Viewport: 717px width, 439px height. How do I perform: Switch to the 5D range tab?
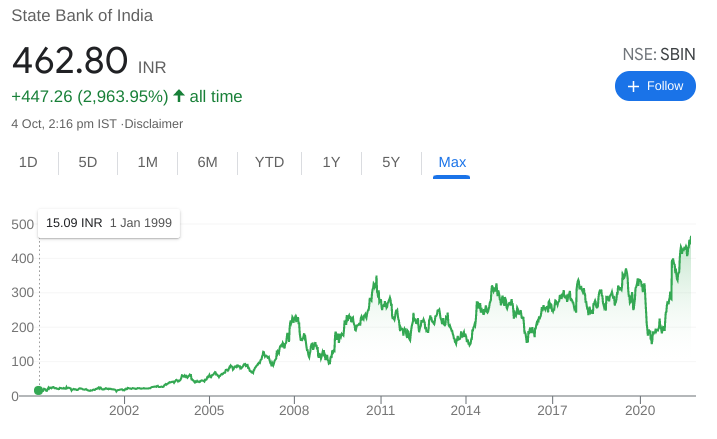click(88, 162)
